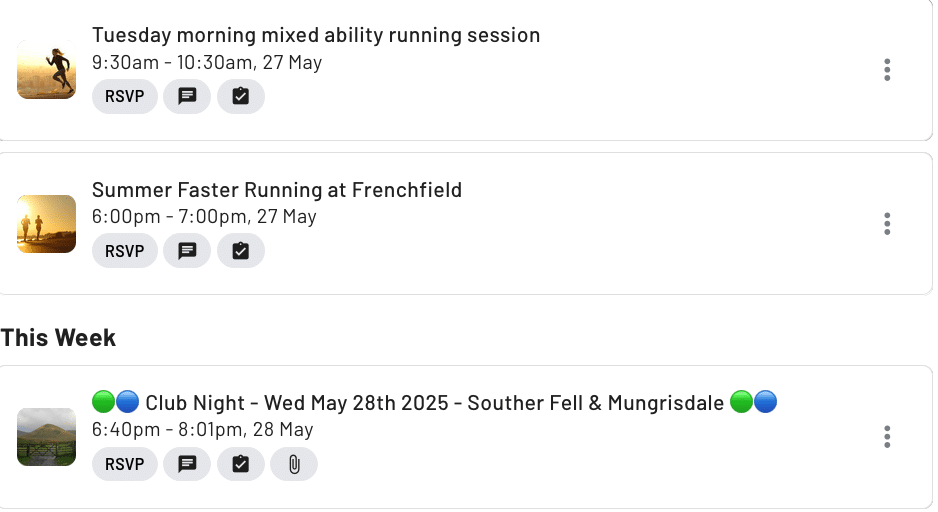RSVP to Tuesday morning mixed ability session
This screenshot has height=512, width=938.
click(x=124, y=96)
